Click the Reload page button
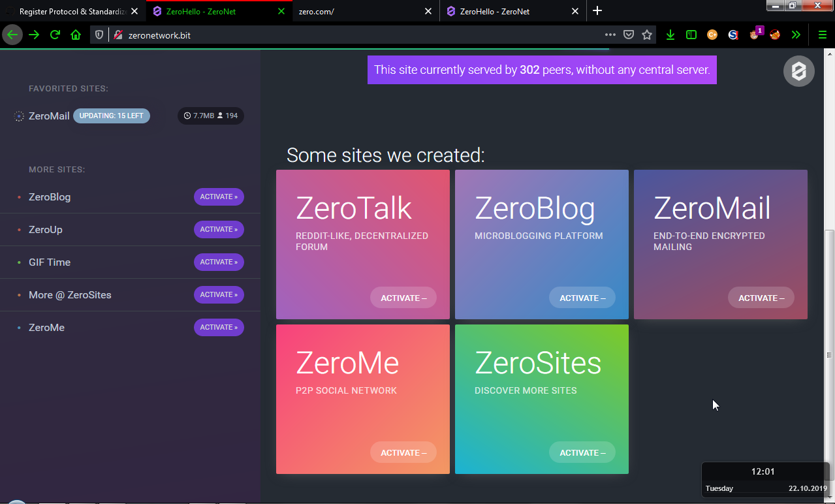The height and width of the screenshot is (504, 835). (x=55, y=34)
